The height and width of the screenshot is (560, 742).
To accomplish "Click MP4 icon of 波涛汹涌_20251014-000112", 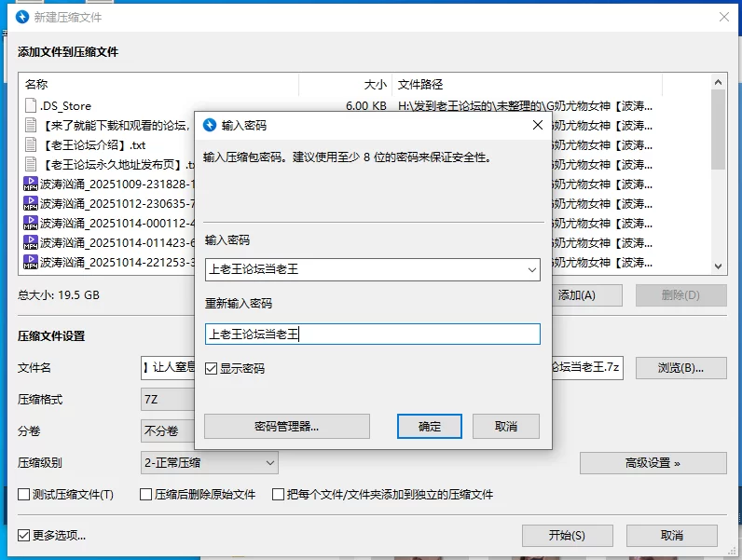I will coord(30,223).
